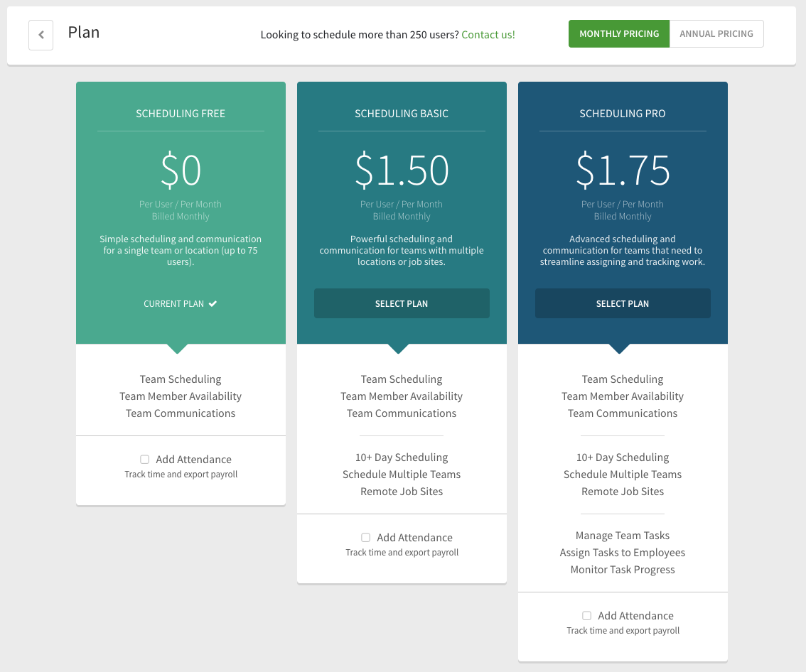806x672 pixels.
Task: Switch to ANNUAL PRICING
Action: pos(716,33)
